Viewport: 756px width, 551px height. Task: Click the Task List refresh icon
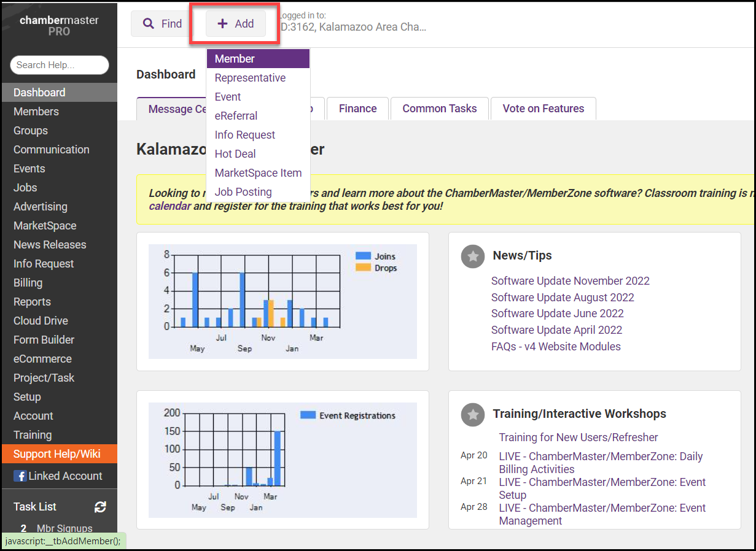pos(100,507)
